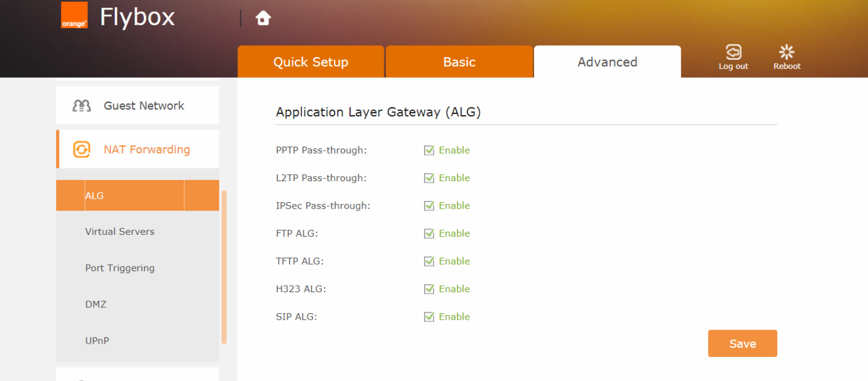Toggle L2TP Pass-through Enable checkbox

coord(429,178)
